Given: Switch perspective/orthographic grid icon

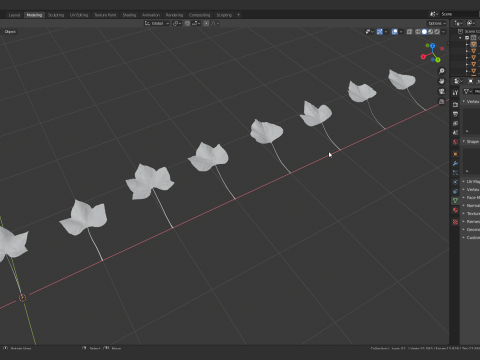Looking at the screenshot, I should [442, 101].
